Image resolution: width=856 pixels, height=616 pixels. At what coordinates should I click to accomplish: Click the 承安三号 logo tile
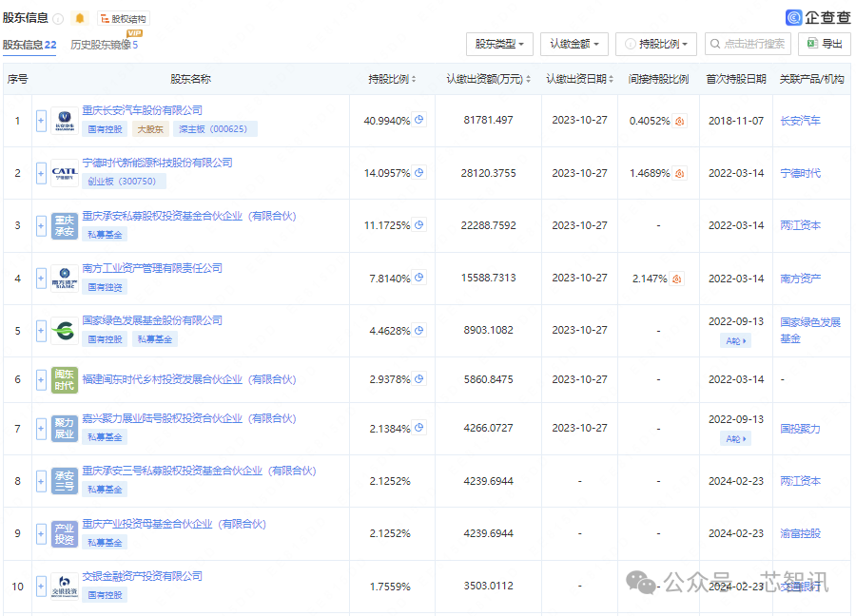(x=65, y=481)
